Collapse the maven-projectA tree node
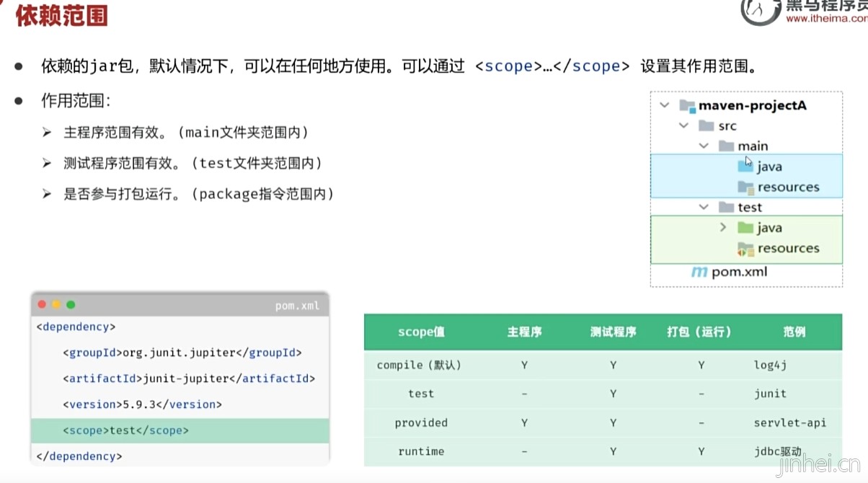 tap(664, 105)
